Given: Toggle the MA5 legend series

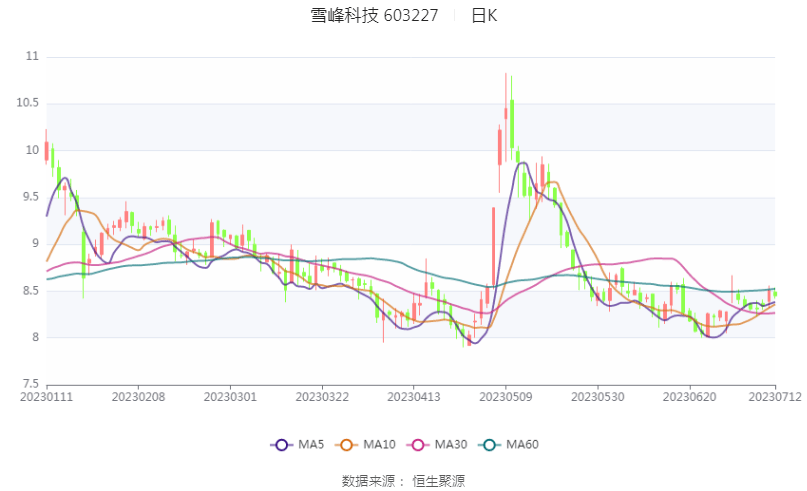Looking at the screenshot, I should click(x=297, y=445).
